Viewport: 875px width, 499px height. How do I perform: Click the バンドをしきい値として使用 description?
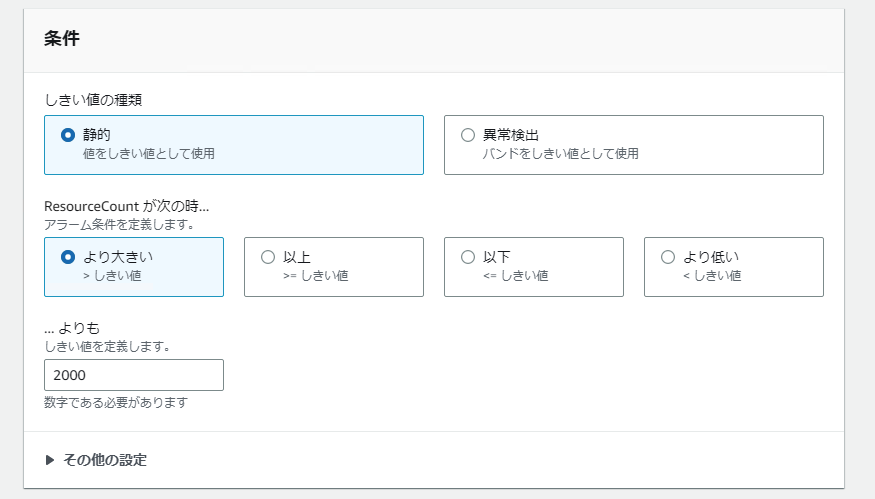coord(560,154)
